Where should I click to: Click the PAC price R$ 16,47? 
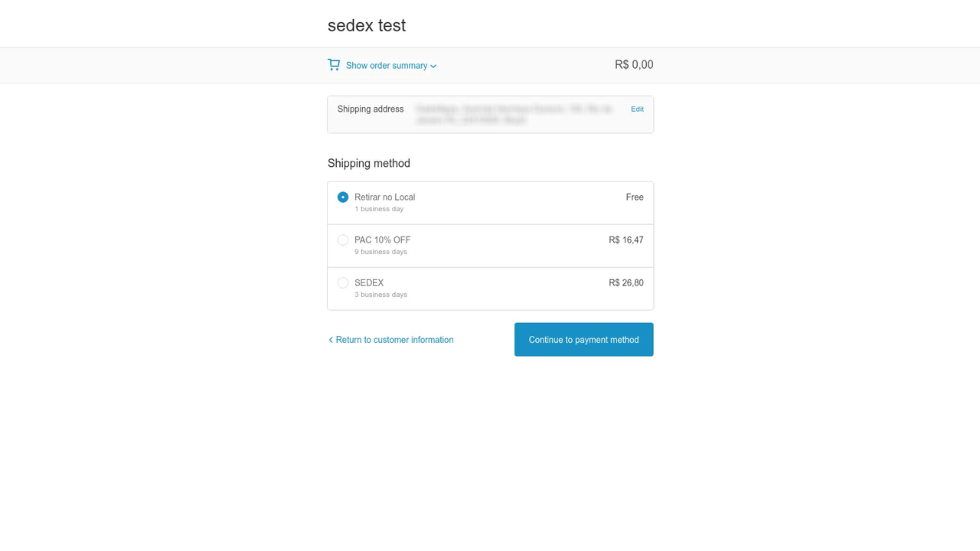coord(626,240)
